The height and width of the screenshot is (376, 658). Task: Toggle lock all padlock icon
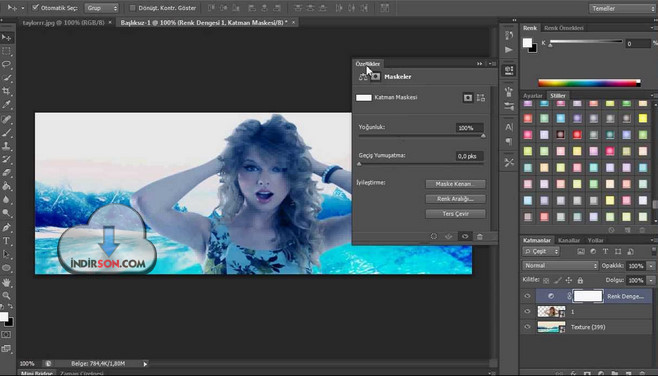[x=580, y=280]
